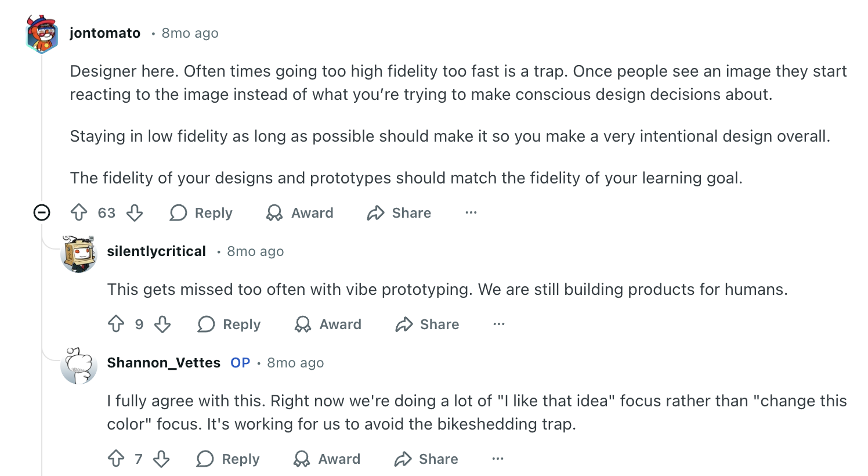Viewport: 868px width, 476px height.
Task: Share silentlycritical's comment
Action: coord(427,324)
